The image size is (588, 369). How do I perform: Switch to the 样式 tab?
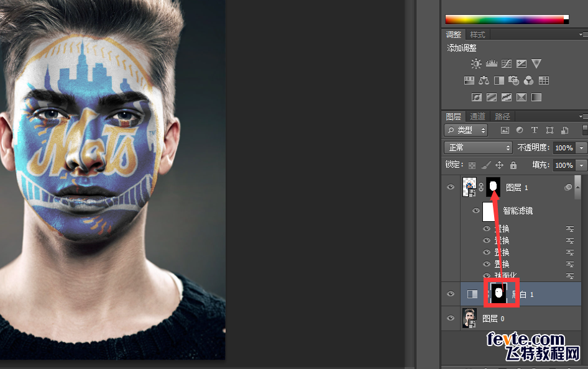click(x=477, y=34)
